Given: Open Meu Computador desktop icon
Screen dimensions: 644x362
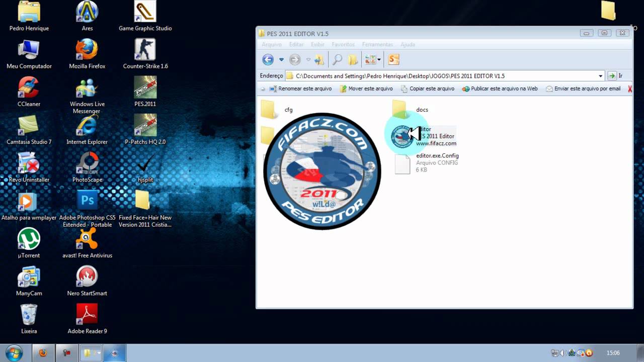Looking at the screenshot, I should pyautogui.click(x=29, y=49).
